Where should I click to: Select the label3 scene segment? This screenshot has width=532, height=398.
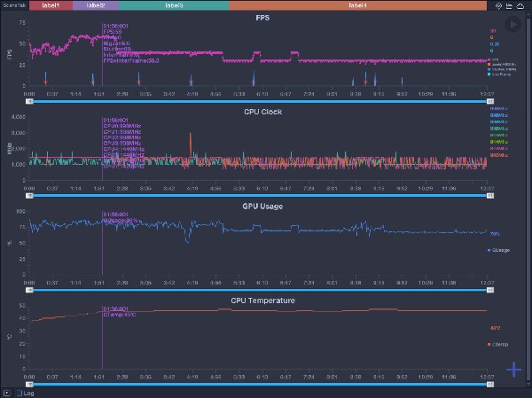click(x=174, y=5)
